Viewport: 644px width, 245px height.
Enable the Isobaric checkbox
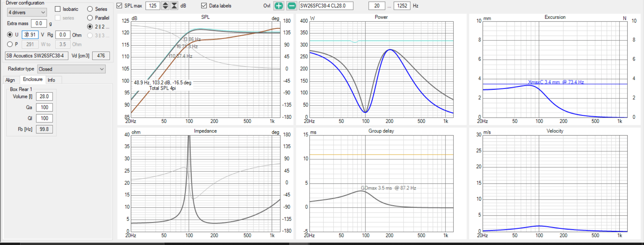point(58,9)
